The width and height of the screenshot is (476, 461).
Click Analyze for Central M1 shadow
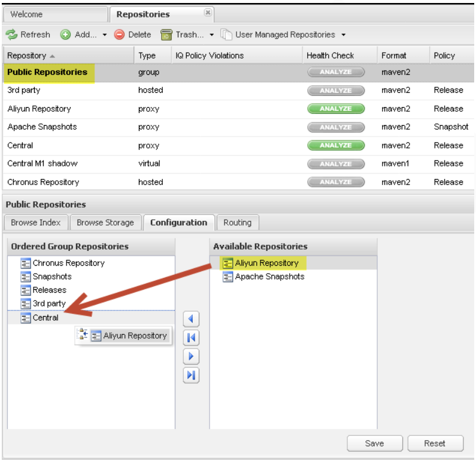coord(336,164)
